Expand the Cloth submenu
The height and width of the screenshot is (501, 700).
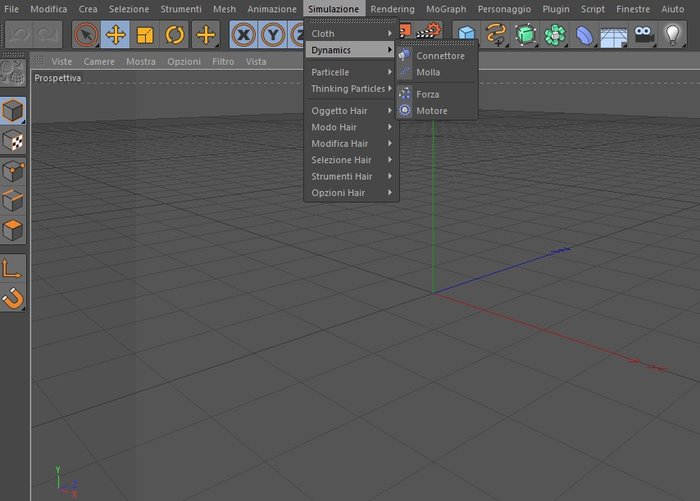pyautogui.click(x=351, y=33)
